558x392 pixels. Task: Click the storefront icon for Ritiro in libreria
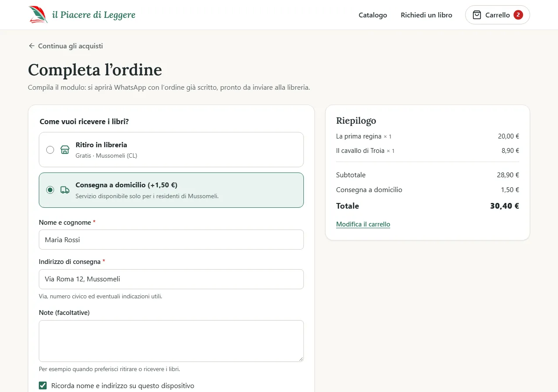pyautogui.click(x=65, y=150)
